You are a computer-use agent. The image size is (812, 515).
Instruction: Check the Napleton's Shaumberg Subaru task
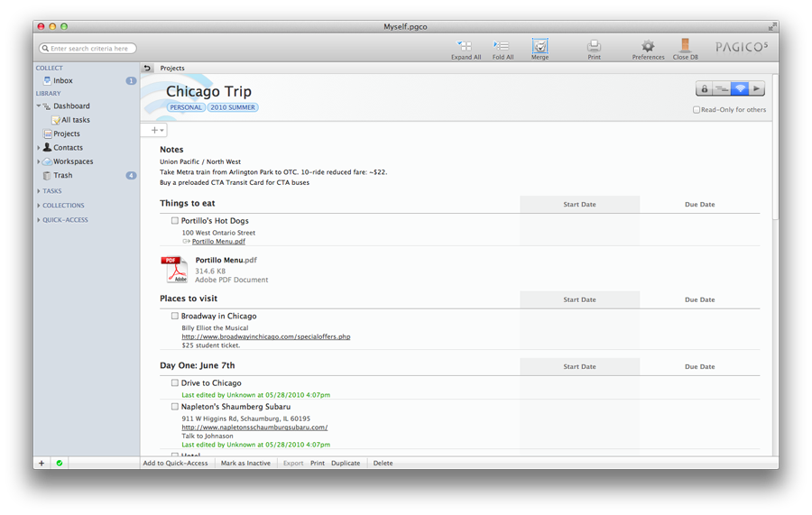coord(174,407)
